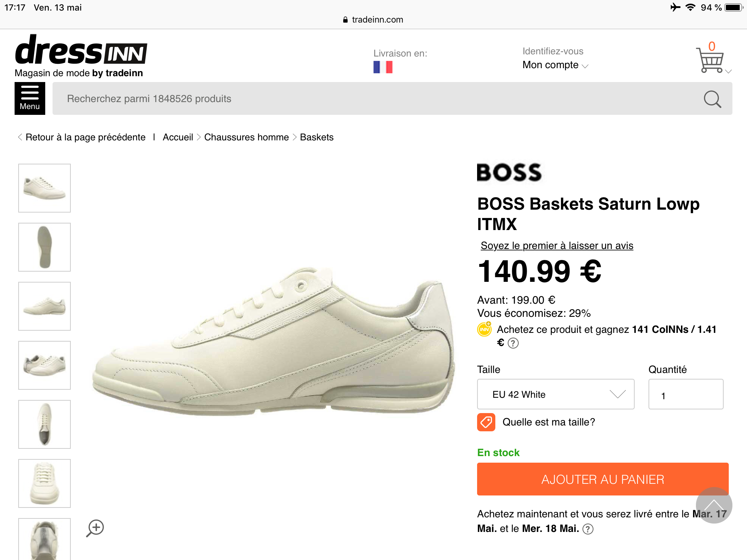
Task: Go to Chaussures homme breadcrumb
Action: [246, 137]
